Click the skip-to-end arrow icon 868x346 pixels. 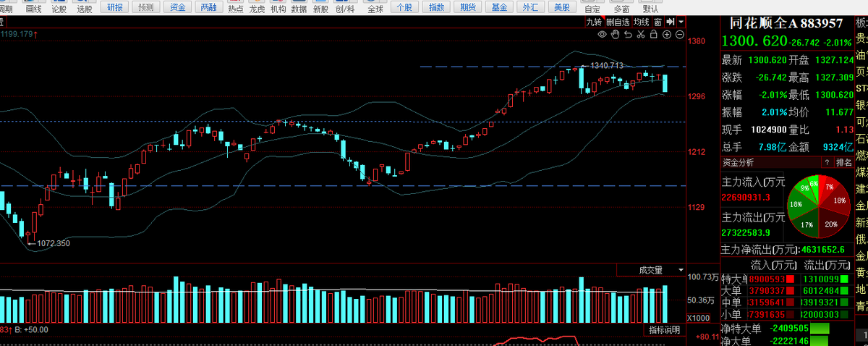click(x=671, y=22)
